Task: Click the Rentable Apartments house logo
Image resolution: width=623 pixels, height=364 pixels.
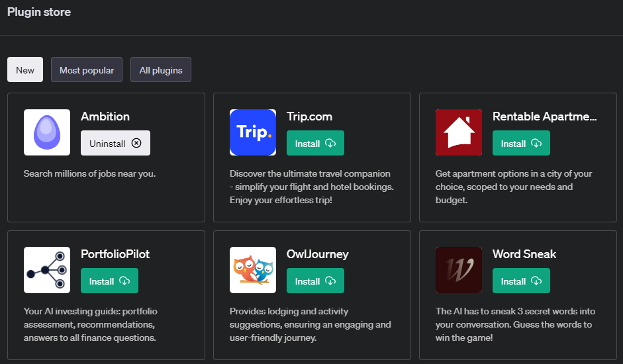Action: (x=459, y=132)
